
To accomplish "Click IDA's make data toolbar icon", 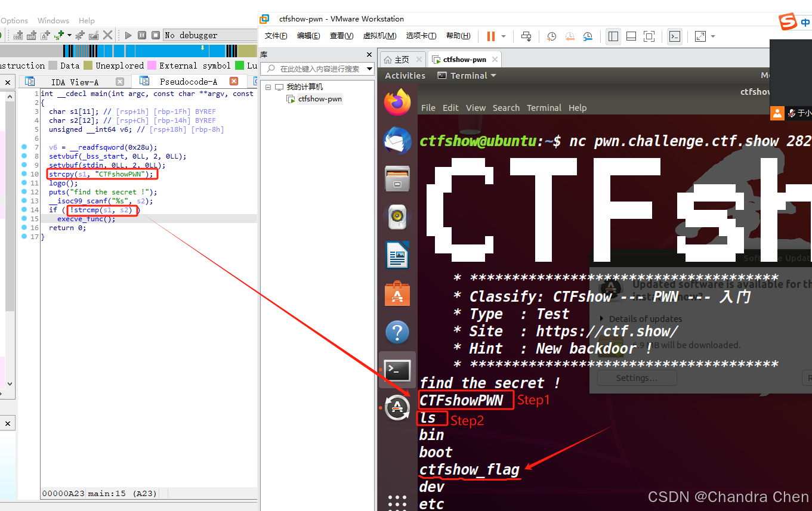I will click(x=31, y=35).
